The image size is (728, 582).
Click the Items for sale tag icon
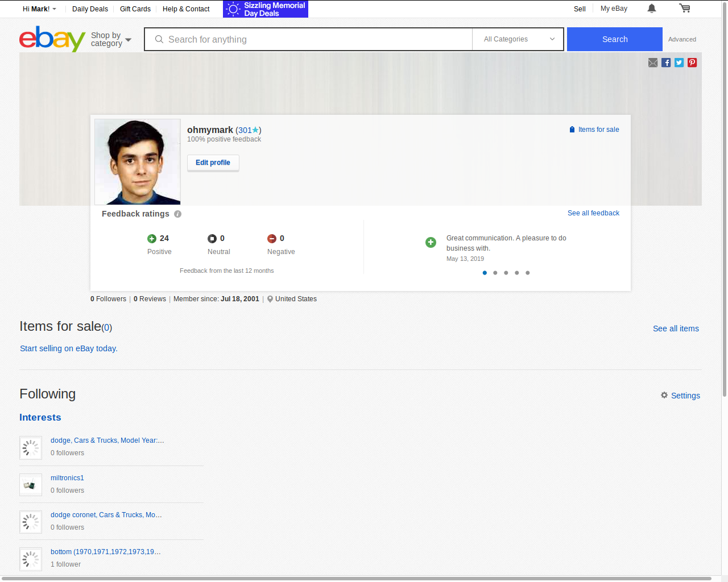(x=572, y=130)
